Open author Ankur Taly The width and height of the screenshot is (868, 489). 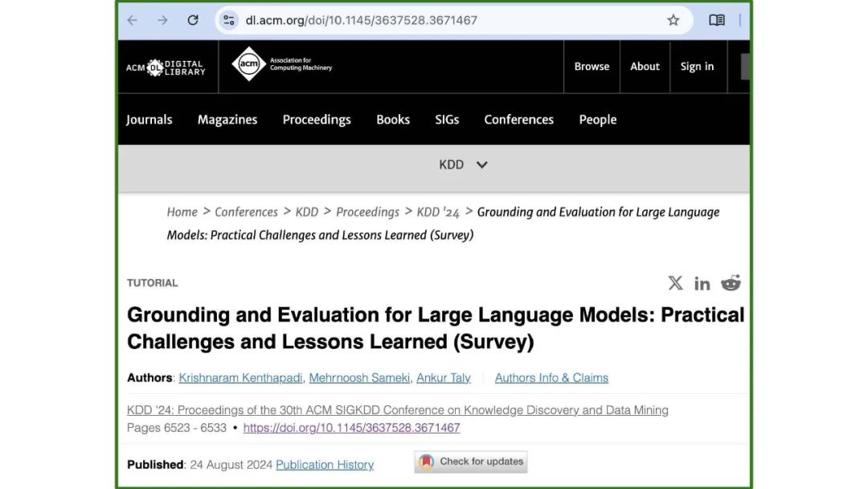pyautogui.click(x=444, y=378)
